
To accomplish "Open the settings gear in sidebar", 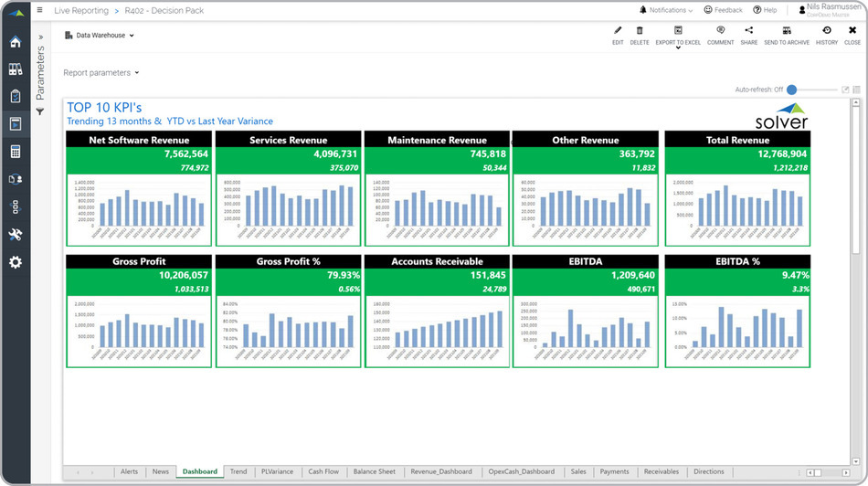I will [x=16, y=262].
